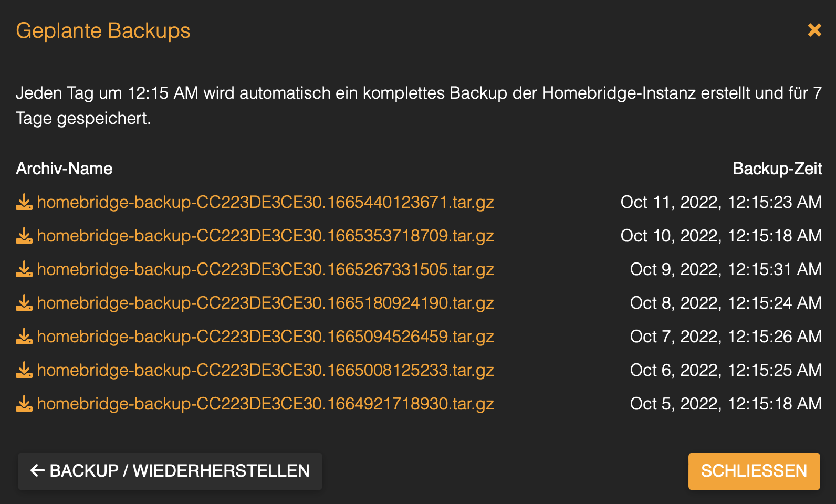The image size is (836, 504).
Task: Click download icon for Oct 9 backup
Action: [x=24, y=269]
